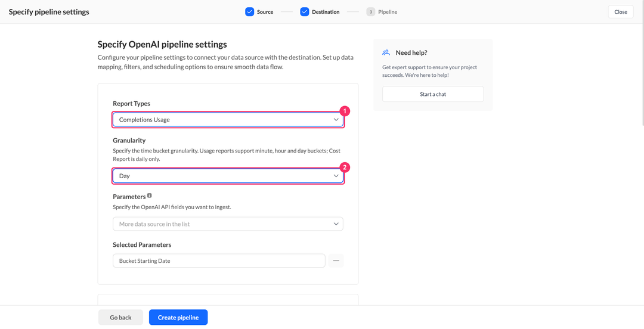
Task: Click the Need help people icon
Action: (x=386, y=52)
